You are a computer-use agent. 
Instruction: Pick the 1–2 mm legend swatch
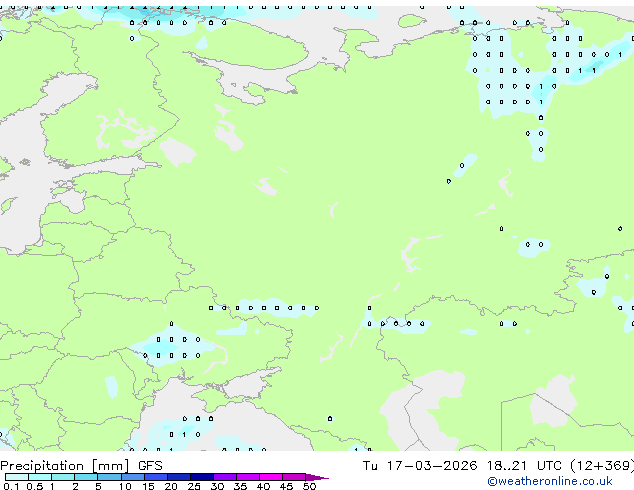click(63, 477)
